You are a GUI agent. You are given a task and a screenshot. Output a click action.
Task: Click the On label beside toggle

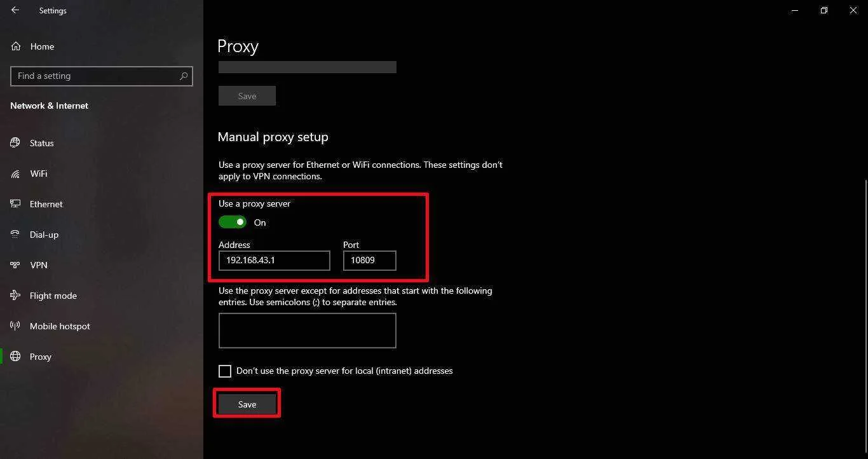(260, 223)
